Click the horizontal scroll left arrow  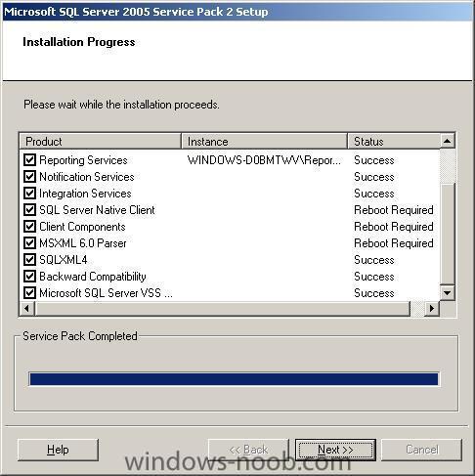27,308
